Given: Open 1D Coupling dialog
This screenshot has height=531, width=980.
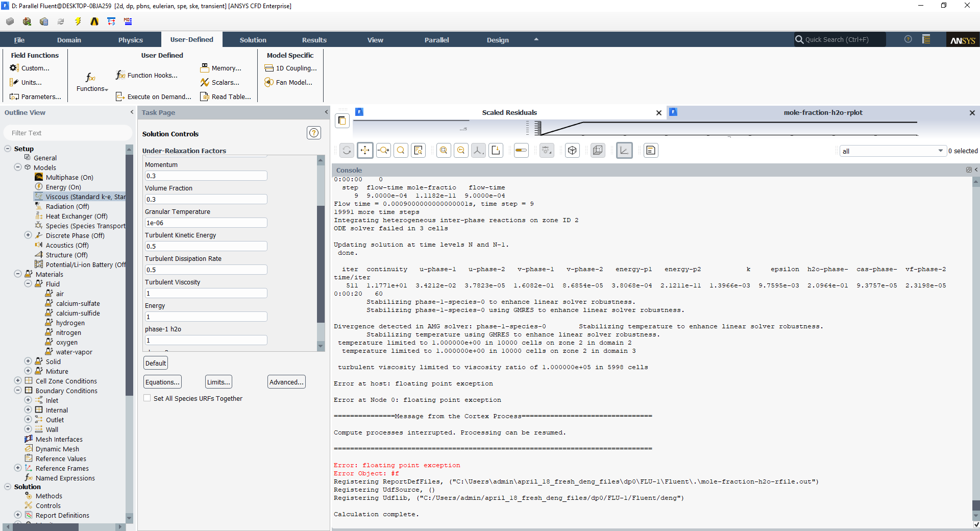Looking at the screenshot, I should coord(291,68).
